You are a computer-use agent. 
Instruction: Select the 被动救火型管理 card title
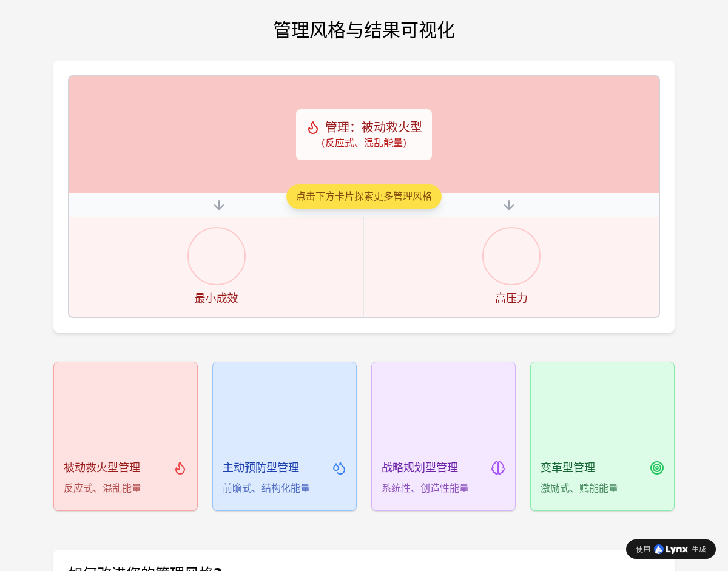(x=102, y=467)
